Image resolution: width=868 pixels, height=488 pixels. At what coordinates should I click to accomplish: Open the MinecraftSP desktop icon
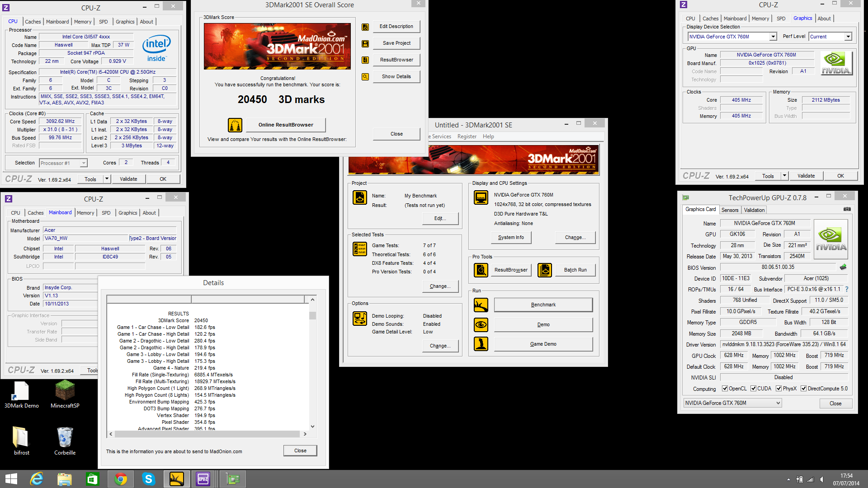point(65,394)
